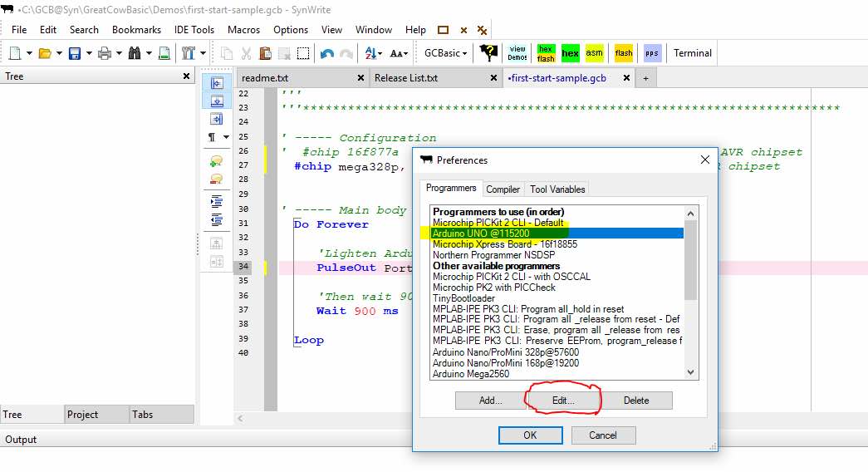The height and width of the screenshot is (472, 868).
Task: Click the Cut scissors icon
Action: 247,53
